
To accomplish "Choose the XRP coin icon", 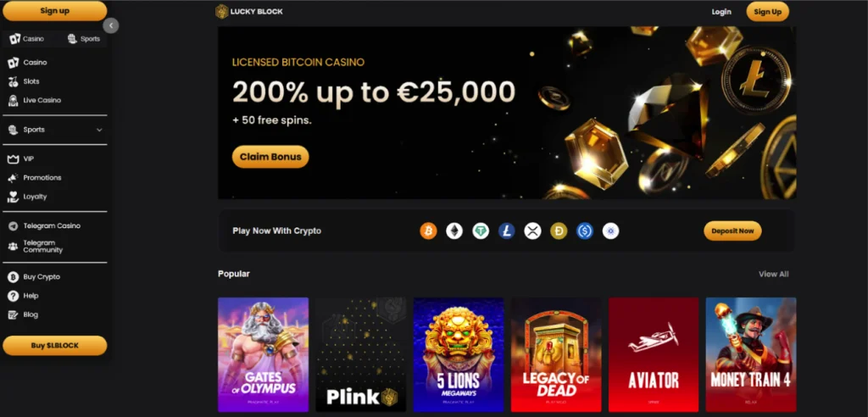I will pyautogui.click(x=532, y=231).
